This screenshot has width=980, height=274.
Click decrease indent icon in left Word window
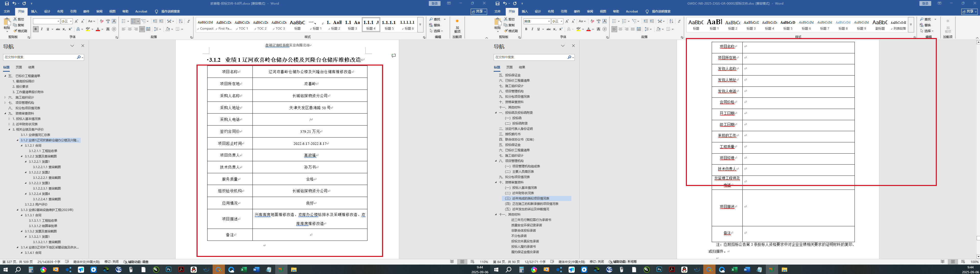(155, 21)
